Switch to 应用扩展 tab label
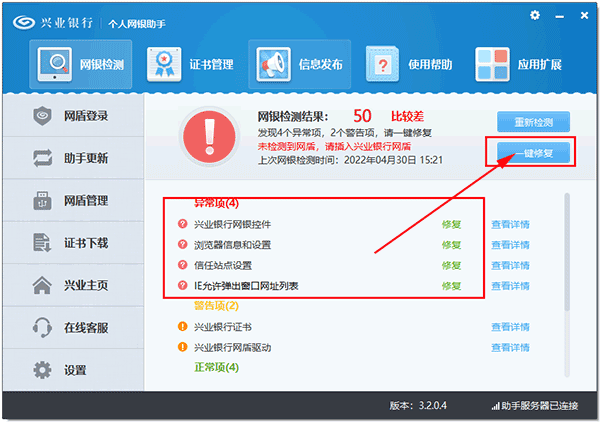Image resolution: width=600 pixels, height=422 pixels. [540, 65]
